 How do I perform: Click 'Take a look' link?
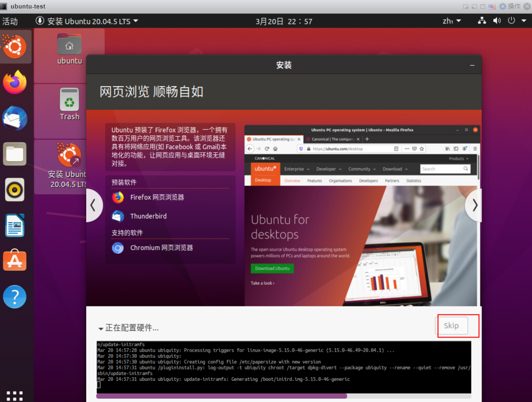coord(262,283)
